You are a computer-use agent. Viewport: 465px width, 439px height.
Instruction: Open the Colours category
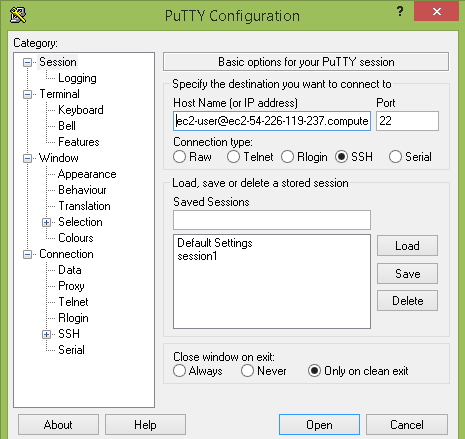click(76, 238)
